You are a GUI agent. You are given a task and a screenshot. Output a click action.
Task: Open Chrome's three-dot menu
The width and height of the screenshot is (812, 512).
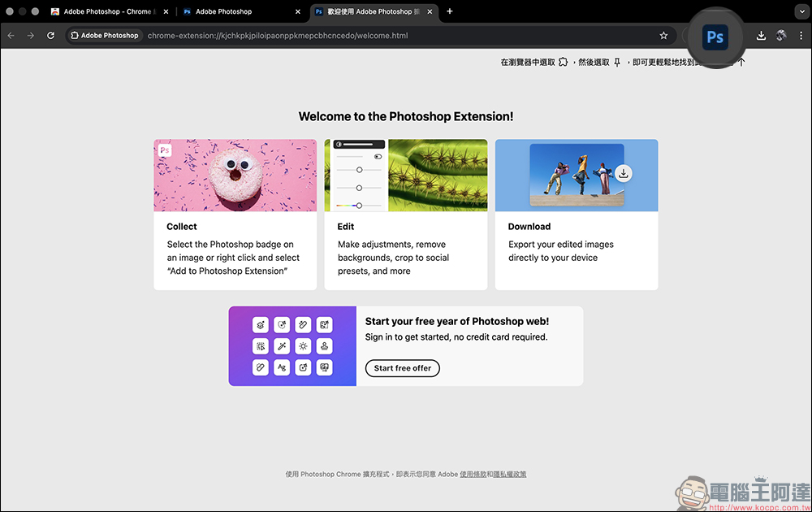(801, 36)
